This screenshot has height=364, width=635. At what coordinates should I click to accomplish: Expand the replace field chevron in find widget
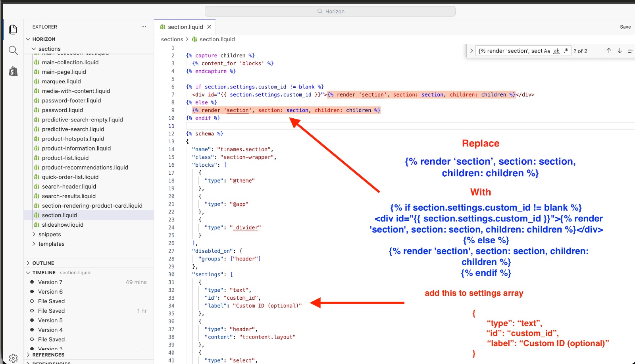click(x=471, y=51)
